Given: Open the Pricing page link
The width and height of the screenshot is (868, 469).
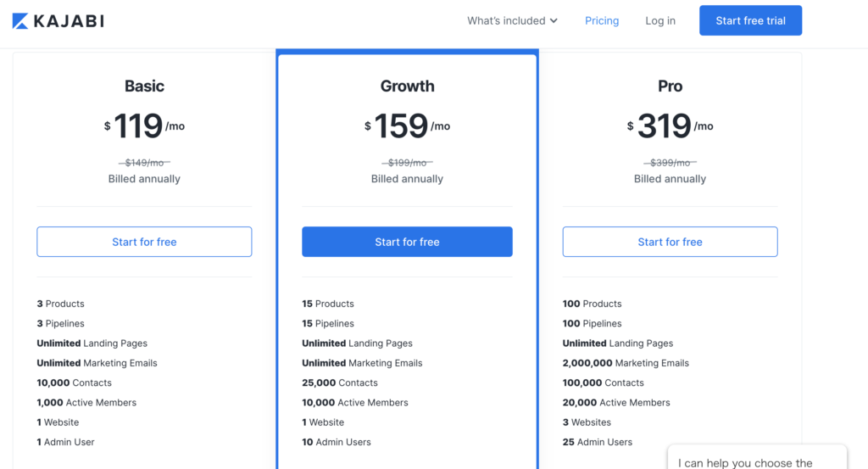Looking at the screenshot, I should pyautogui.click(x=602, y=20).
